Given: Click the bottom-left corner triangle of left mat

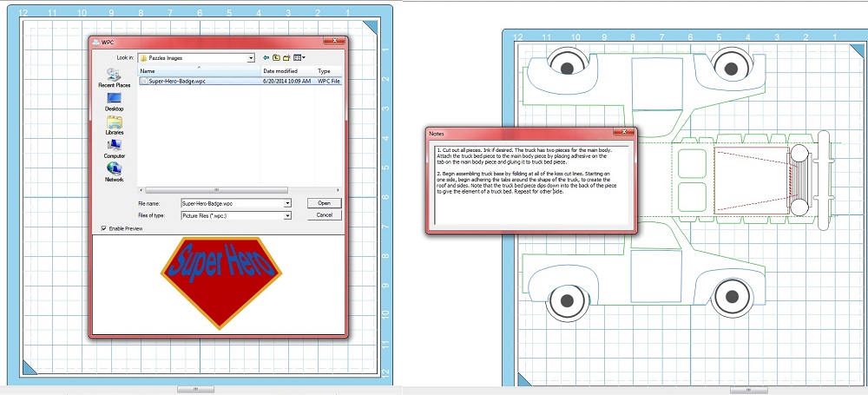Looking at the screenshot, I should click(x=30, y=367).
